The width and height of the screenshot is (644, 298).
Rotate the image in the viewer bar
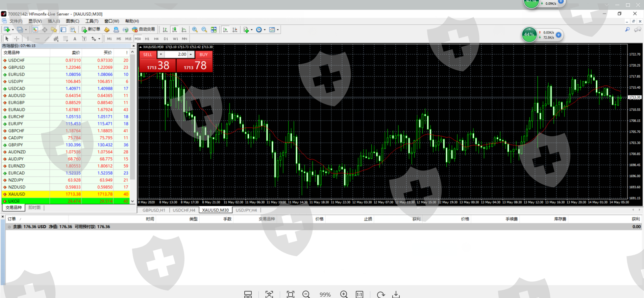click(x=381, y=295)
